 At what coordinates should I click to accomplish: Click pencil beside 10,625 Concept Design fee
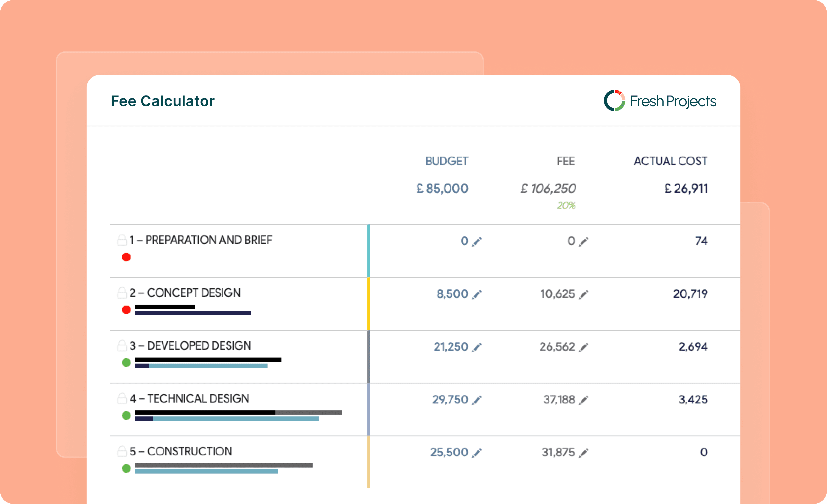coord(584,294)
